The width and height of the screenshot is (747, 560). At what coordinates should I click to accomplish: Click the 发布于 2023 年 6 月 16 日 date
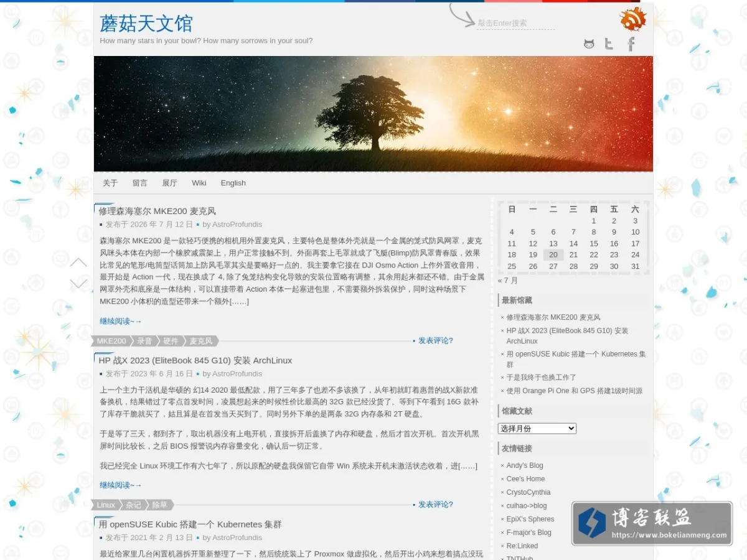coord(149,374)
